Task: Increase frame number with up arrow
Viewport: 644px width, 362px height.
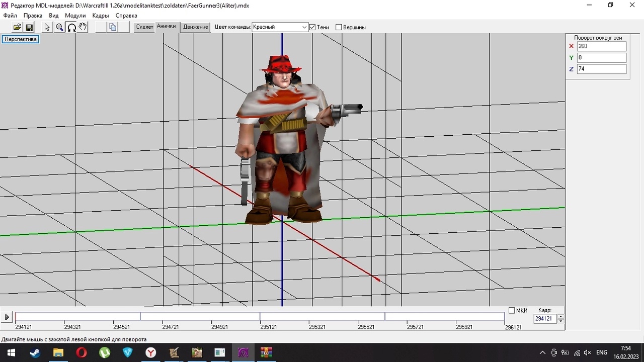Action: coord(561,316)
